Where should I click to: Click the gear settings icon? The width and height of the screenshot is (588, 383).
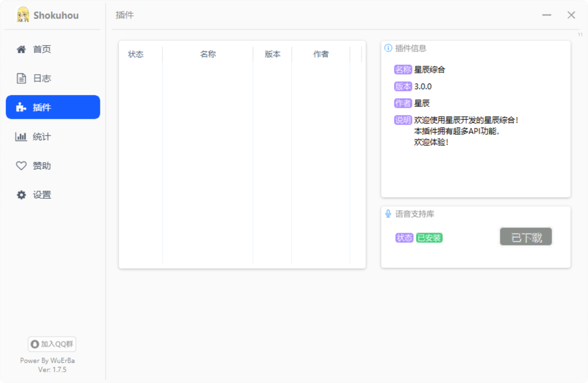[x=21, y=195]
